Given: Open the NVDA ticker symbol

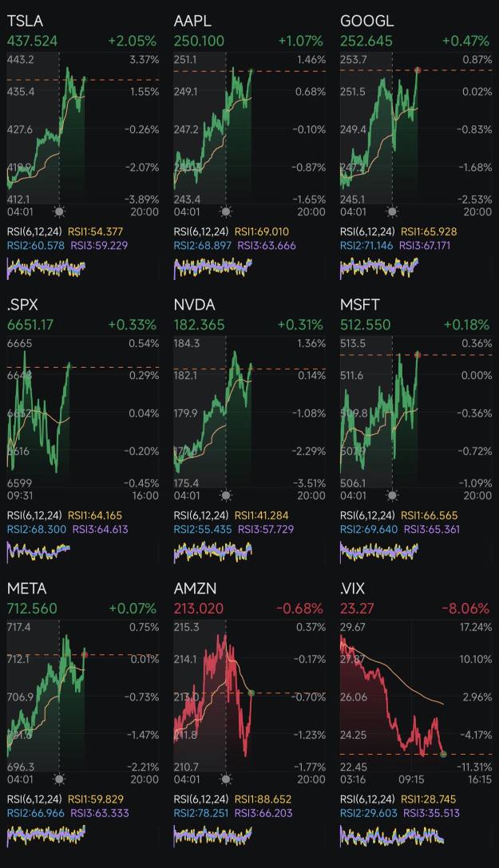Looking at the screenshot, I should pos(194,305).
